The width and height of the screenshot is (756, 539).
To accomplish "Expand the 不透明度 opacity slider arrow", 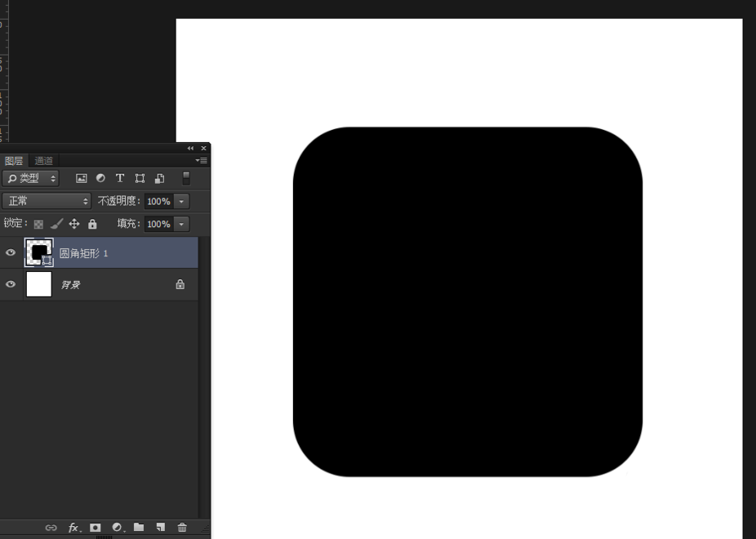I will [182, 201].
